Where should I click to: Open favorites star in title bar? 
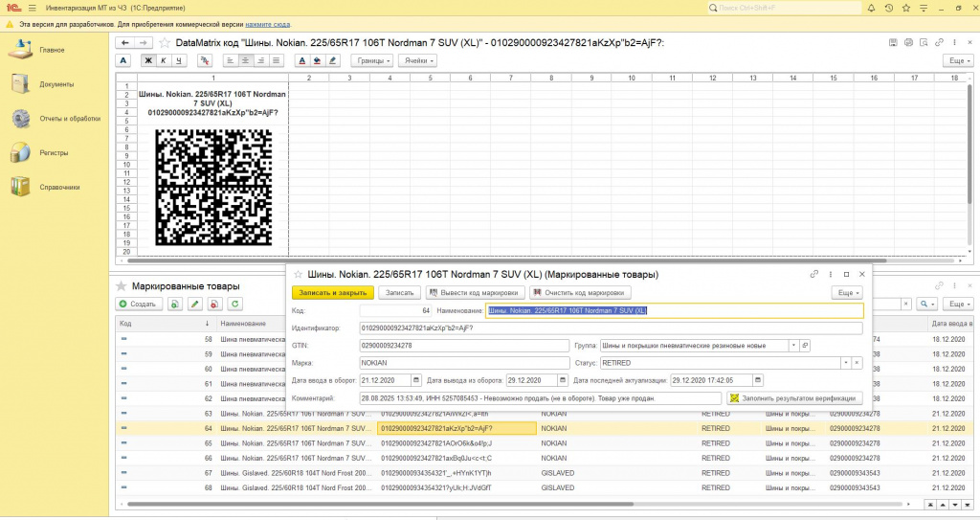point(906,8)
